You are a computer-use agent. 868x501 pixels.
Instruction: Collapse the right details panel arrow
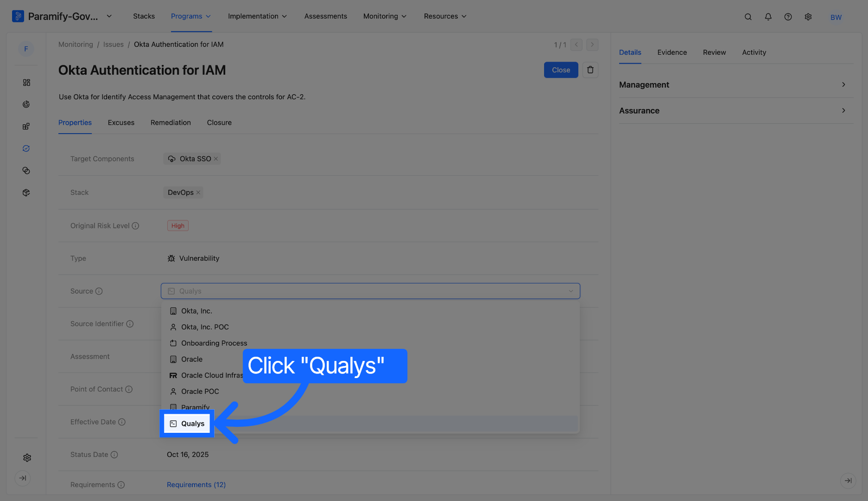pyautogui.click(x=848, y=481)
